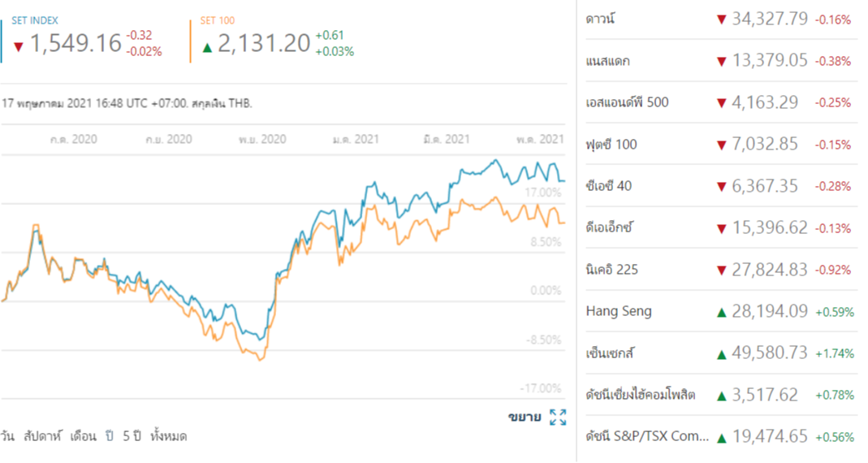Open the Hang Seng index row
Viewport: 868px width, 463px height.
pyautogui.click(x=619, y=311)
